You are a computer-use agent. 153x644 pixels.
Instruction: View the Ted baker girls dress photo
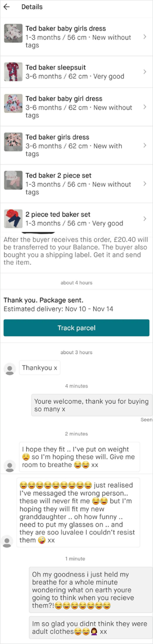pyautogui.click(x=13, y=142)
